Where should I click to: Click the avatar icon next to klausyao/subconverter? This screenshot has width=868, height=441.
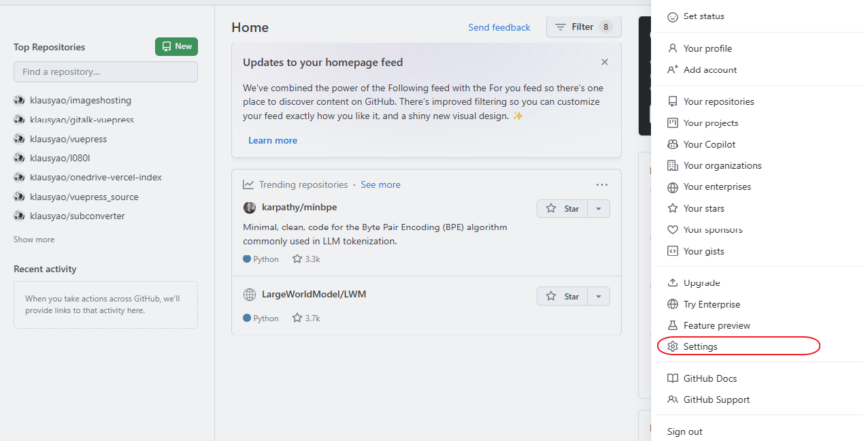click(19, 216)
